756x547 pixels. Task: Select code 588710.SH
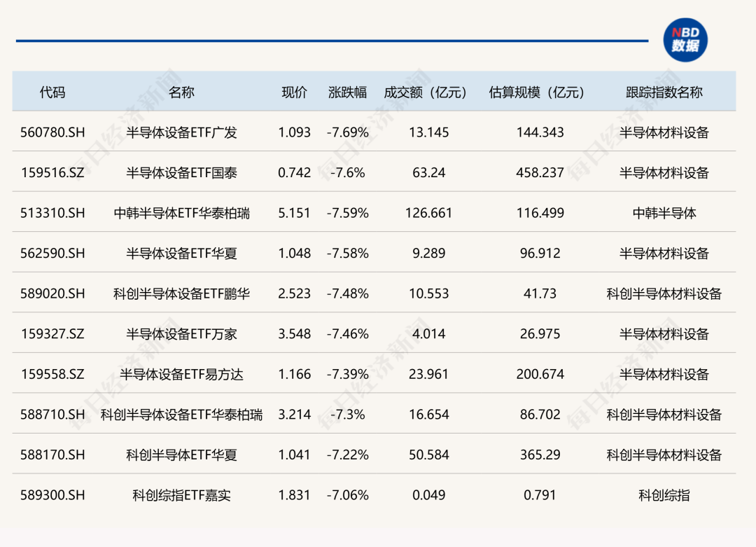click(x=52, y=415)
